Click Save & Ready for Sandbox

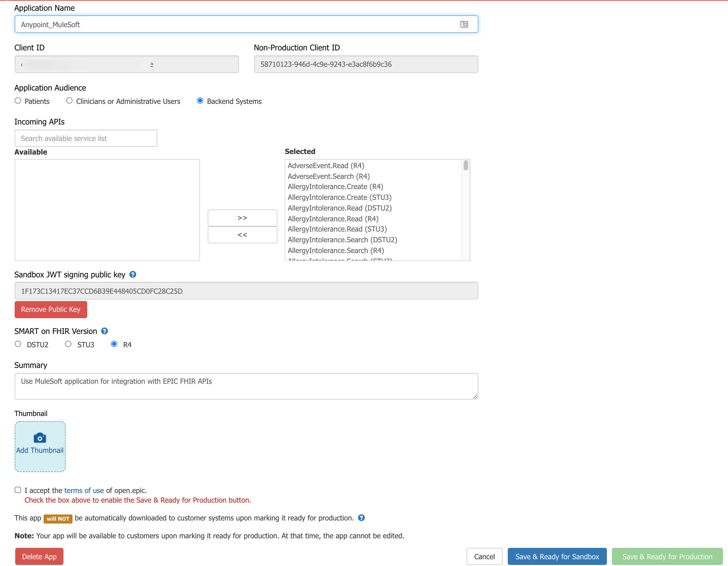point(557,556)
